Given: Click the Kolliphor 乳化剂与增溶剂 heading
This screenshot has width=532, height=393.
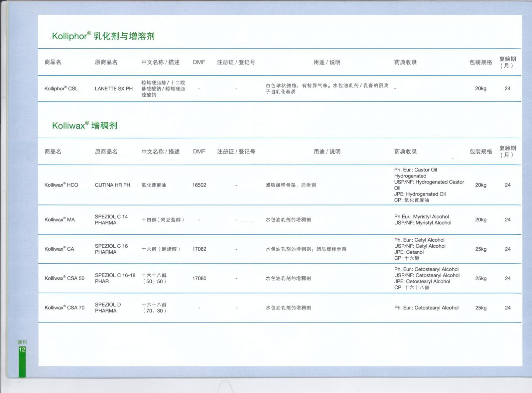Looking at the screenshot, I should [103, 36].
